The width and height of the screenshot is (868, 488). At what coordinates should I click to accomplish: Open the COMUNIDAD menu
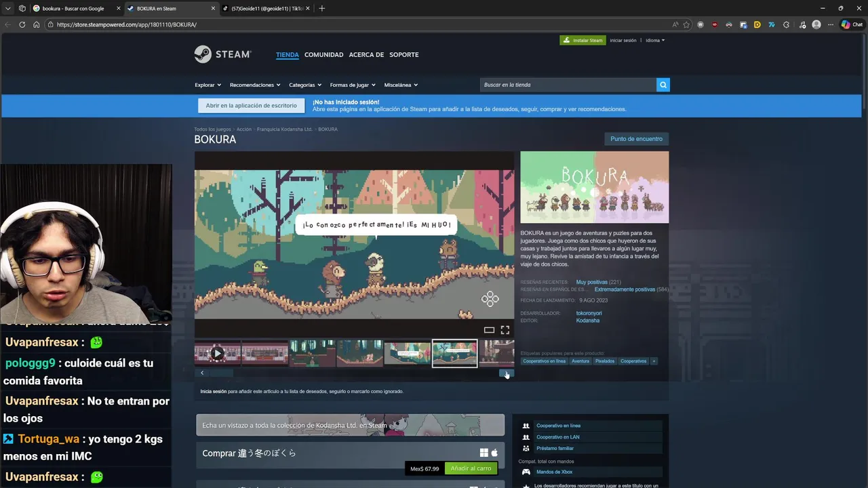(x=323, y=54)
